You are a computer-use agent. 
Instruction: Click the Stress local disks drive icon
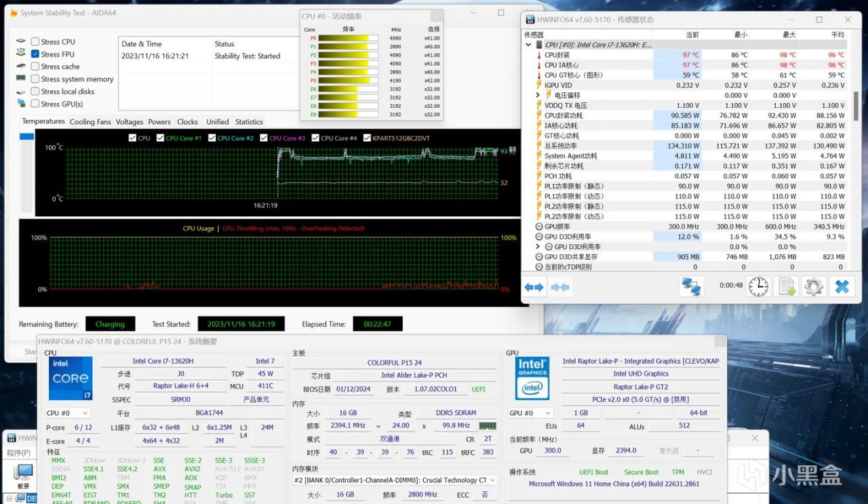point(21,92)
